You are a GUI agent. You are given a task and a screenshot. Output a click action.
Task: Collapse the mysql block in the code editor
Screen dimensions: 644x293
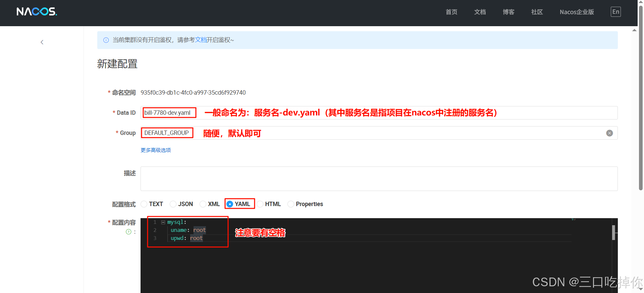click(x=163, y=222)
